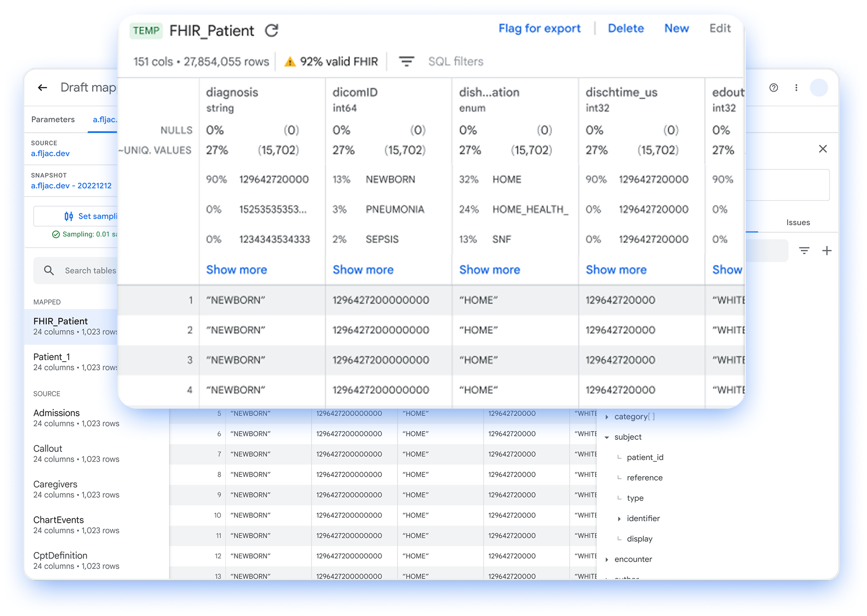This screenshot has height=616, width=867.
Task: Click the dischtime_us column header
Action: click(x=621, y=92)
